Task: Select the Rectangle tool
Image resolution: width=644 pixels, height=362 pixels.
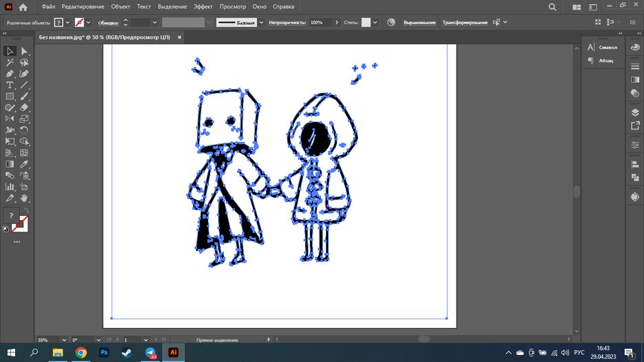Action: 10,97
